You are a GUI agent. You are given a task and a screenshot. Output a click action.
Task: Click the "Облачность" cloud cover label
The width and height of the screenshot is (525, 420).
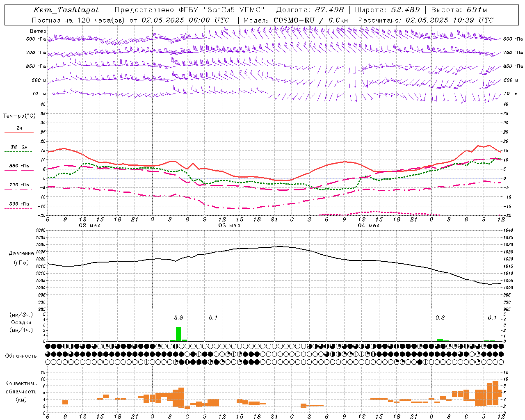(21, 356)
